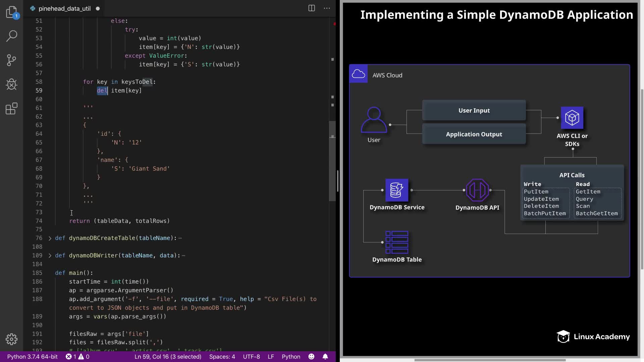
Task: Click the notifications bell in status bar
Action: click(x=325, y=357)
